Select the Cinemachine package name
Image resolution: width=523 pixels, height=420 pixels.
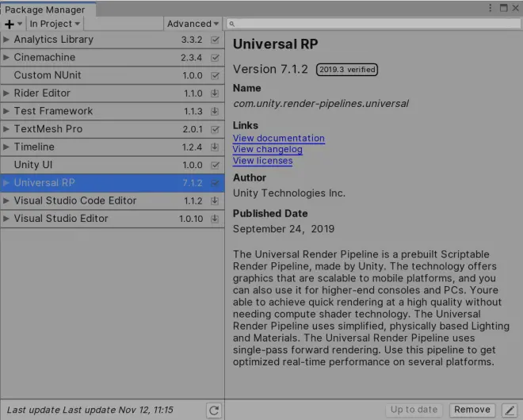pos(44,57)
